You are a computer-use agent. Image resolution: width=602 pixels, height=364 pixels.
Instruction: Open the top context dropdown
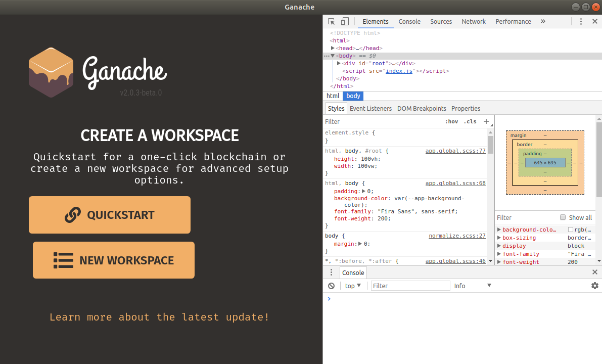click(353, 286)
